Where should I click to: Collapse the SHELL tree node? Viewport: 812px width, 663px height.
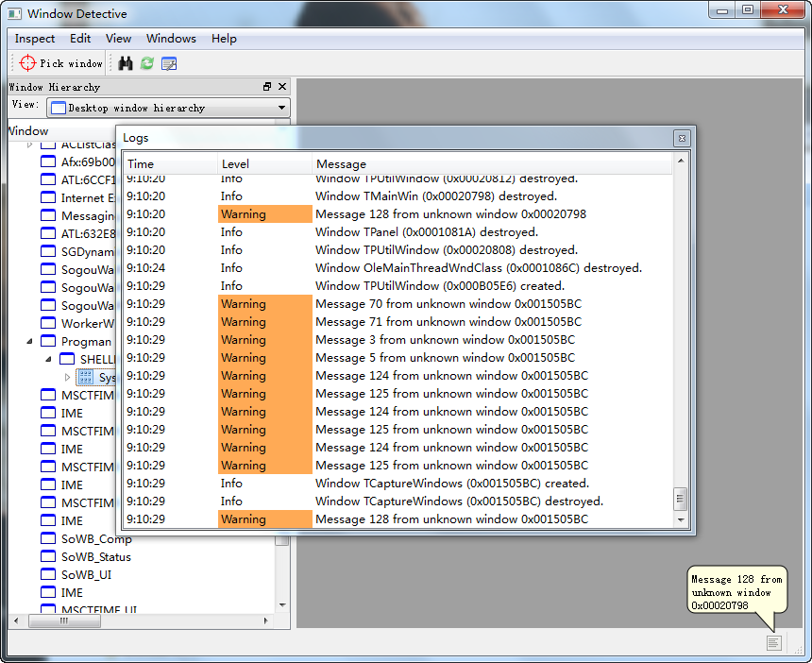48,359
